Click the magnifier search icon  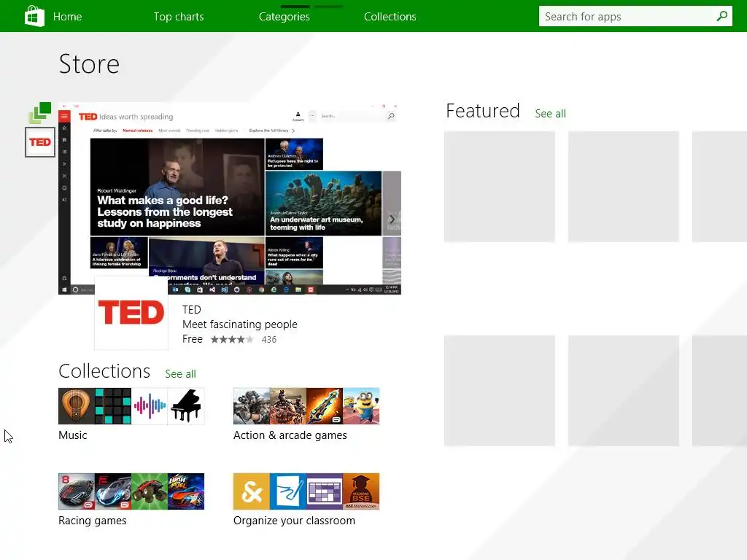click(721, 17)
